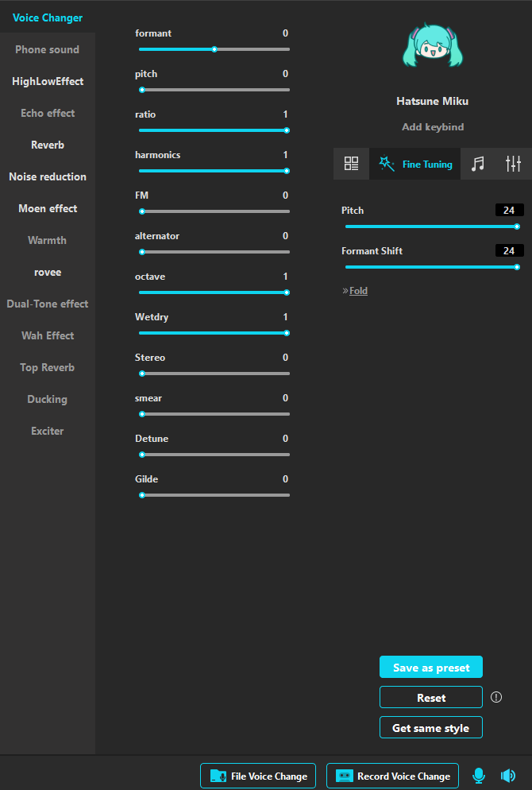Click the info icon beside Reset
This screenshot has width=532, height=790.
(x=496, y=697)
